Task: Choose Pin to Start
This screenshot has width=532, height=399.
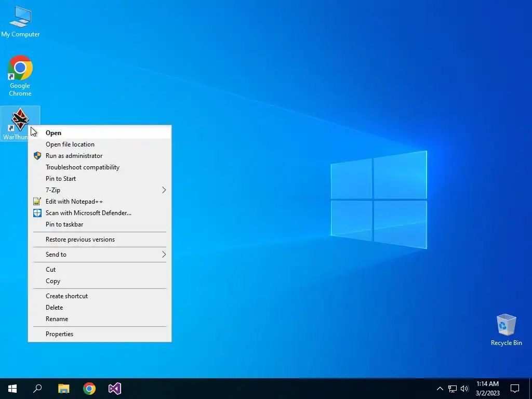Action: click(x=100, y=179)
